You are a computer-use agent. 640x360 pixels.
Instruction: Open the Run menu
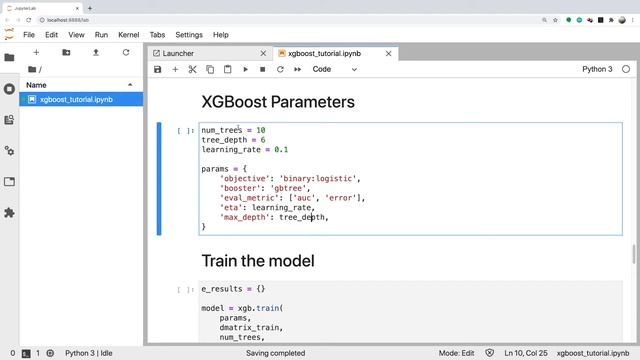[x=101, y=35]
